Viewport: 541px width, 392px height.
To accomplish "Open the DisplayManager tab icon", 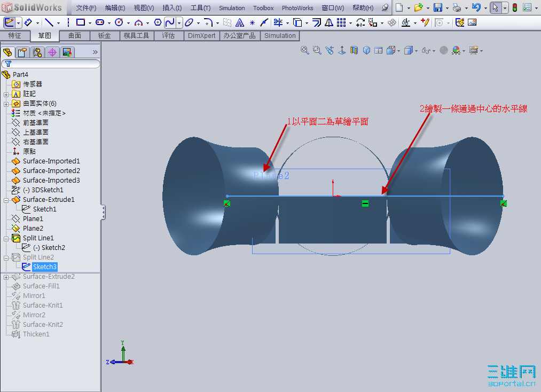I will click(67, 52).
